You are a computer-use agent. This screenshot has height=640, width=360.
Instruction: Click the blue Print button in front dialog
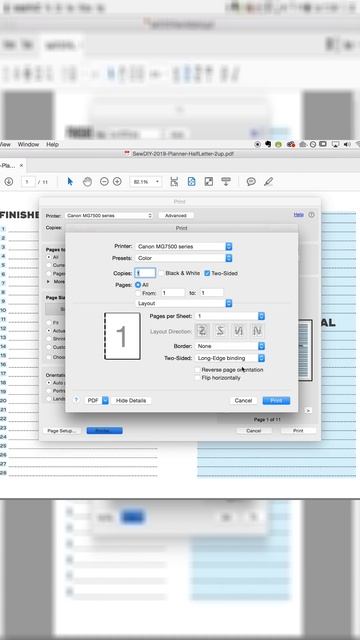[276, 400]
